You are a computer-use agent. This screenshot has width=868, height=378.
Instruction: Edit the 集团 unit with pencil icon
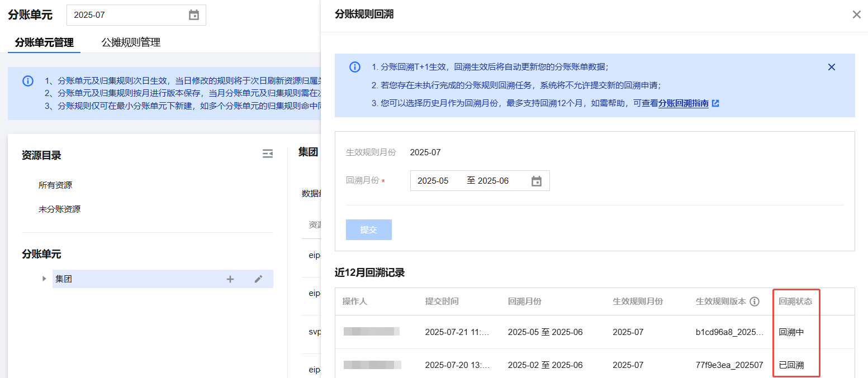click(258, 279)
